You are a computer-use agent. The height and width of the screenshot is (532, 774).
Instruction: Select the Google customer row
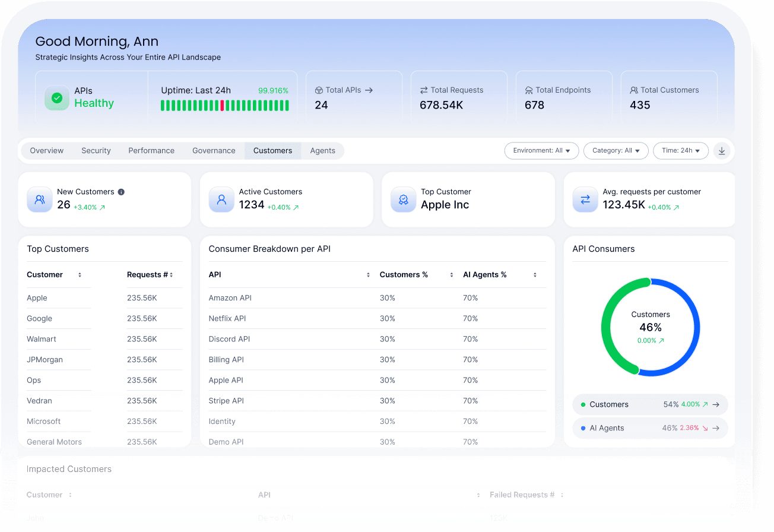[x=104, y=319]
